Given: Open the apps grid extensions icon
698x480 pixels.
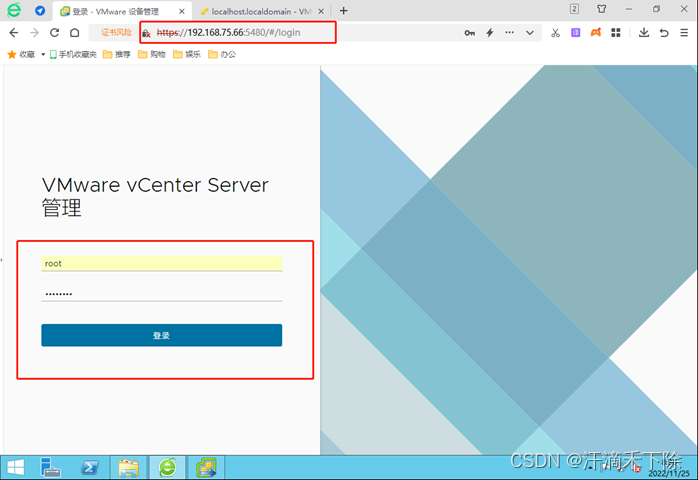Looking at the screenshot, I should [616, 33].
